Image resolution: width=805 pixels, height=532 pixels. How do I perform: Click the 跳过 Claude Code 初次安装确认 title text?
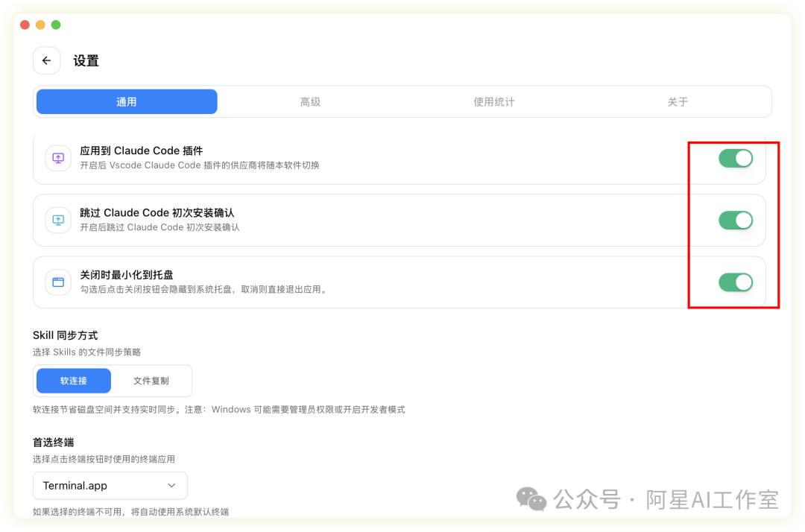pyautogui.click(x=157, y=213)
